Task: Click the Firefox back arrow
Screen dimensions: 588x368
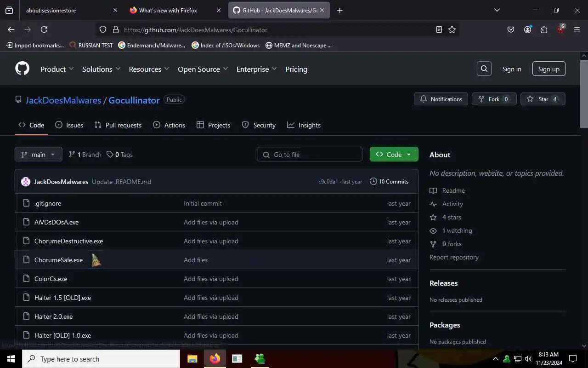Action: coord(11,29)
